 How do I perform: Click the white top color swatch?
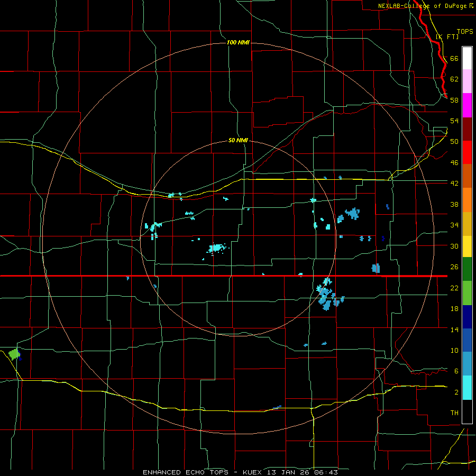point(467,58)
